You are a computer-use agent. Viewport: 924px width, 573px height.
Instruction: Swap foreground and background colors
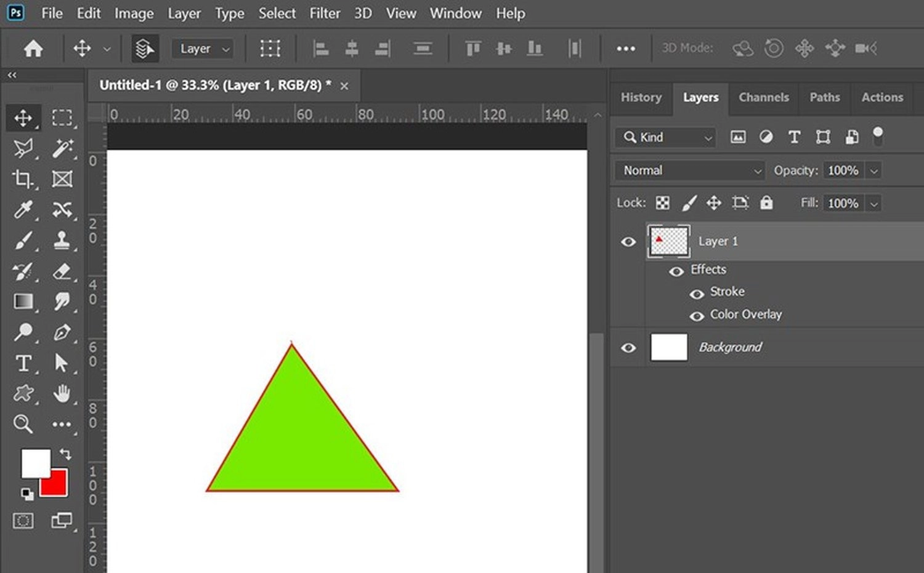(65, 454)
